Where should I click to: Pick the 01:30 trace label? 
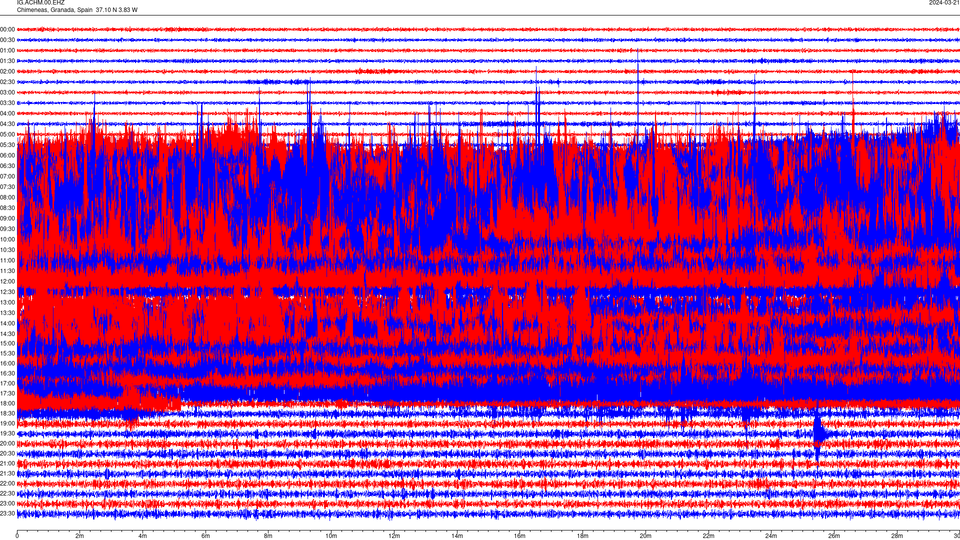[x=8, y=61]
